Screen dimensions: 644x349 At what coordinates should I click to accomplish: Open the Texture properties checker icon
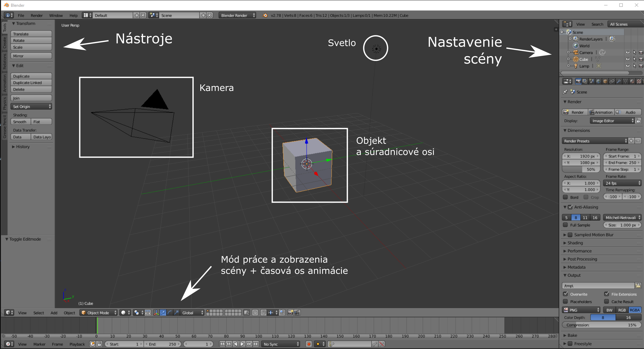639,81
